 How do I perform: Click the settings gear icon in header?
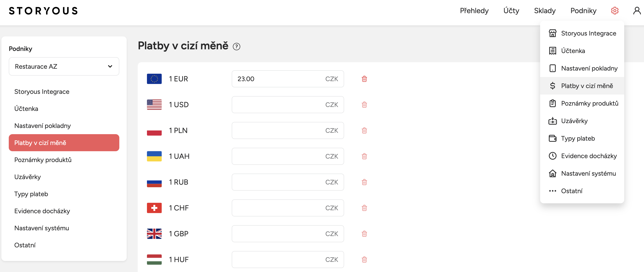tap(615, 11)
